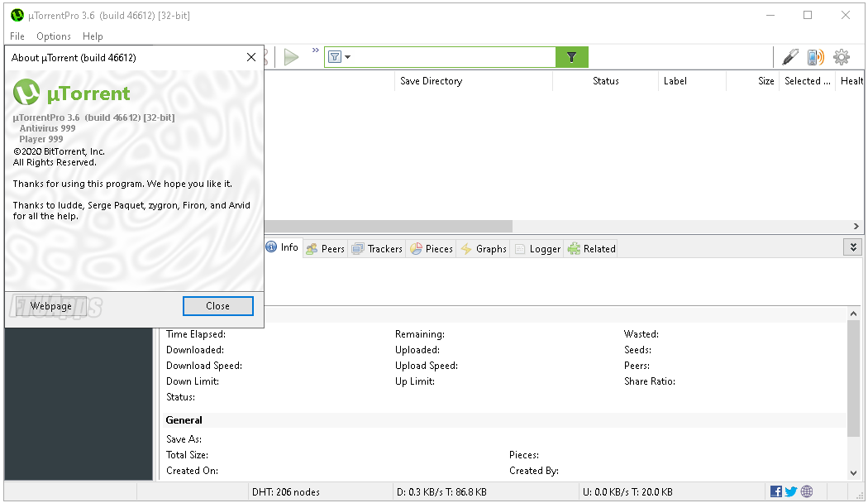
Task: Click the Wasted label
Action: (641, 334)
